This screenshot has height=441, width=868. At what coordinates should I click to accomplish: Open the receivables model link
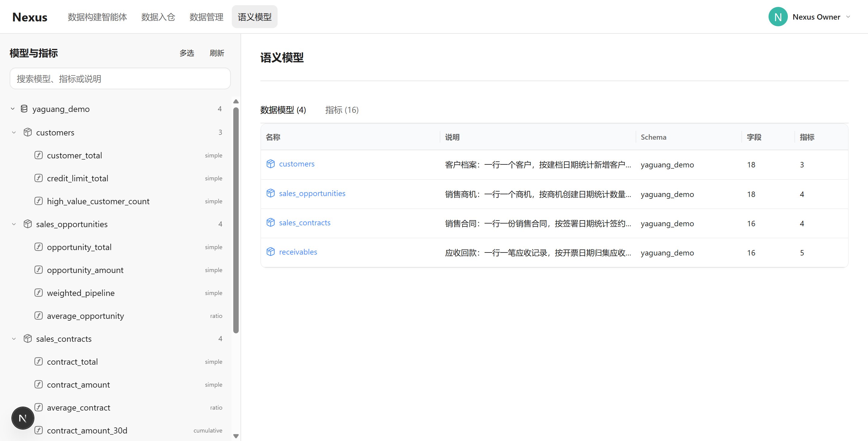click(x=298, y=252)
